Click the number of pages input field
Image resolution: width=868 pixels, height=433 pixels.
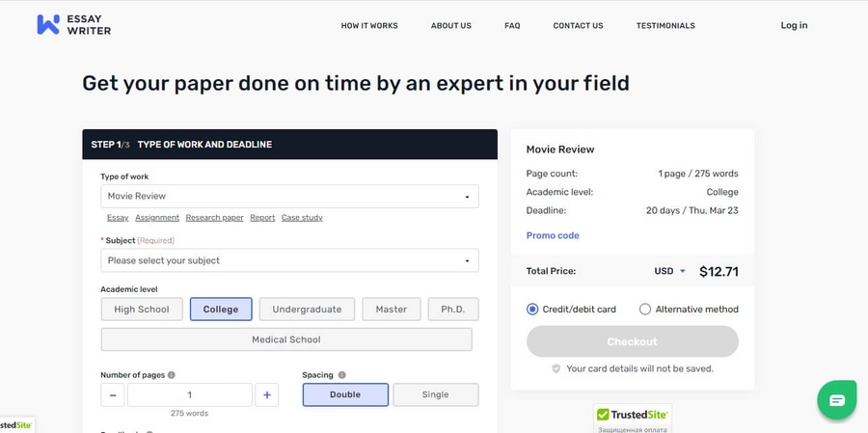pos(190,394)
